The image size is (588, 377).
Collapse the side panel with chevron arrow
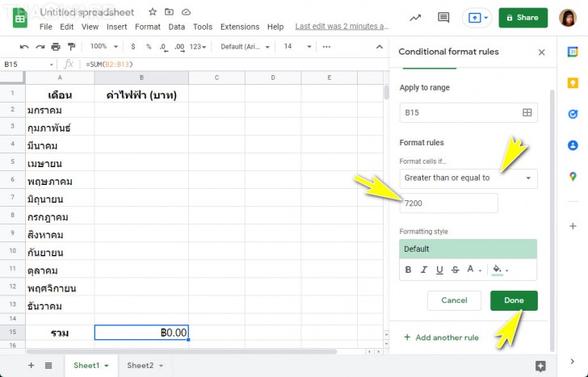[573, 362]
